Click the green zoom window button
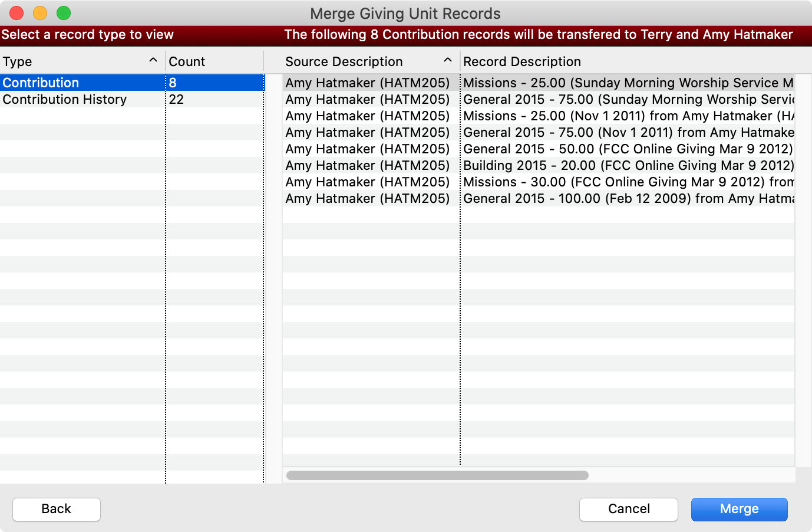 click(x=64, y=13)
